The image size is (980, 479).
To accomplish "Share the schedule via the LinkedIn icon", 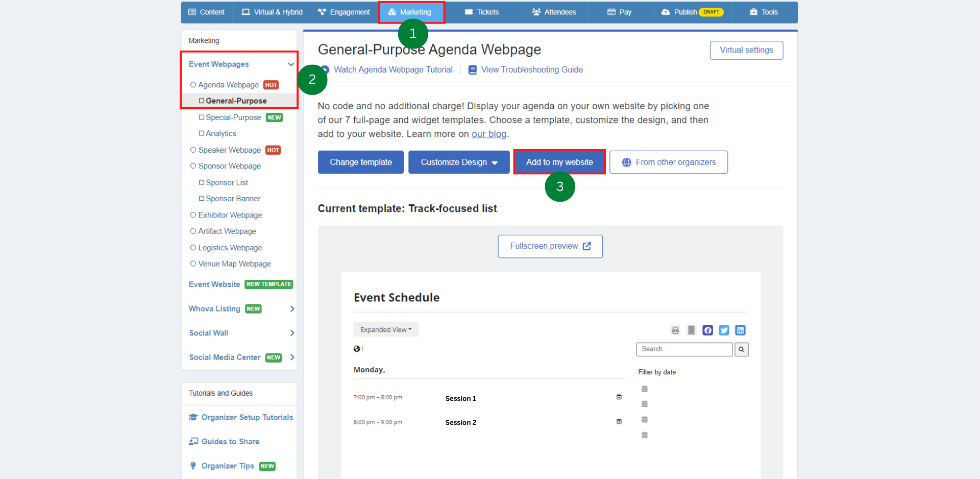I will (x=741, y=330).
